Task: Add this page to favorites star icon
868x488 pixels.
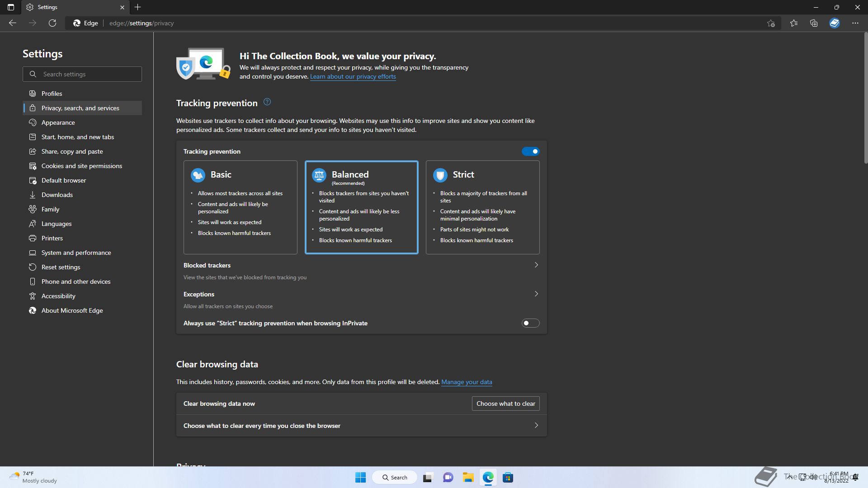Action: coord(771,23)
